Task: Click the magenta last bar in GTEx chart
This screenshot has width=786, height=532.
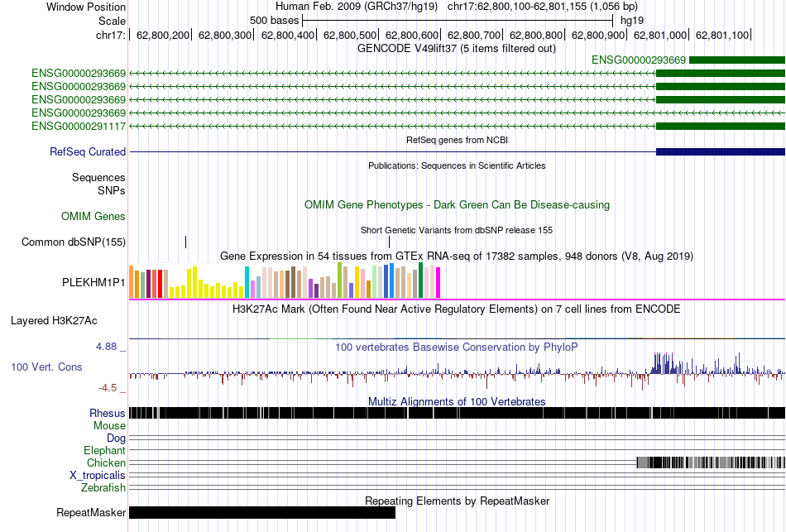Action: [x=439, y=283]
